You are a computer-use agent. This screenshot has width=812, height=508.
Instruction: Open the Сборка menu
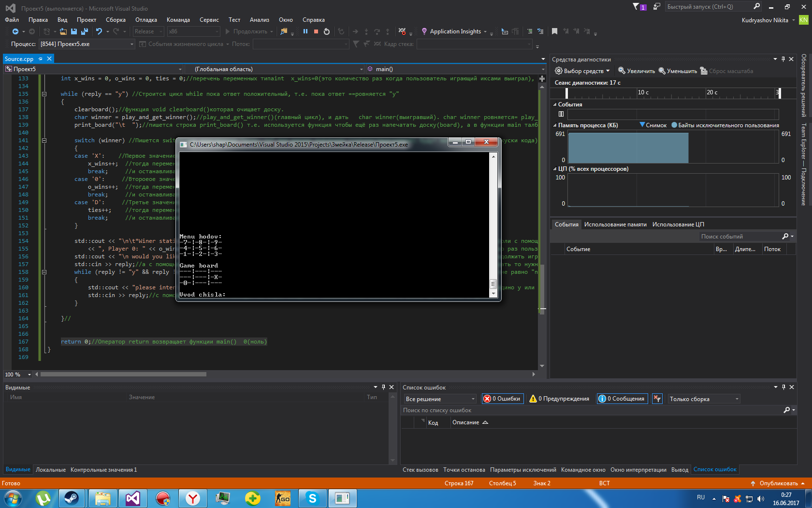116,20
